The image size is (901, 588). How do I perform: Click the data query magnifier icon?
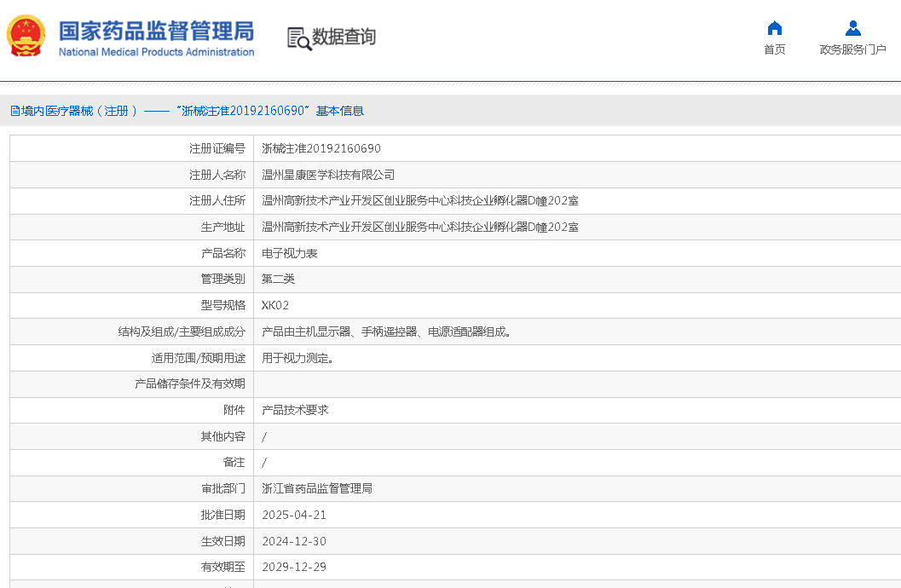pyautogui.click(x=298, y=38)
